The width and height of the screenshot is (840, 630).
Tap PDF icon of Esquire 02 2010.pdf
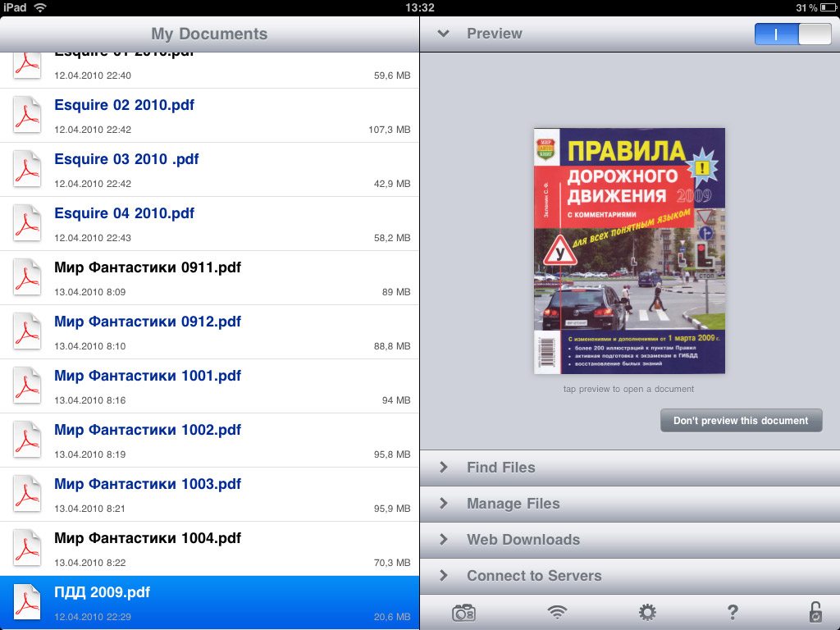point(27,115)
